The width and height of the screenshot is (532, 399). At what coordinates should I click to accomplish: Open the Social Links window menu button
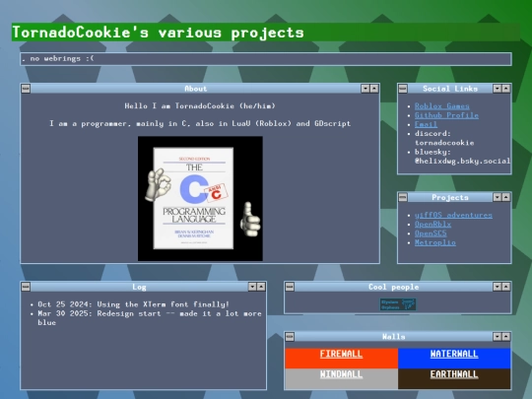pos(403,89)
